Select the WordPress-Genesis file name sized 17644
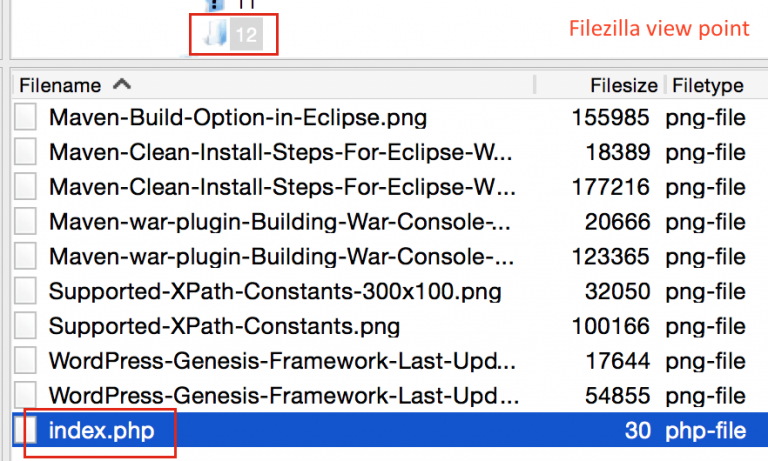This screenshot has width=768, height=461. 280,361
